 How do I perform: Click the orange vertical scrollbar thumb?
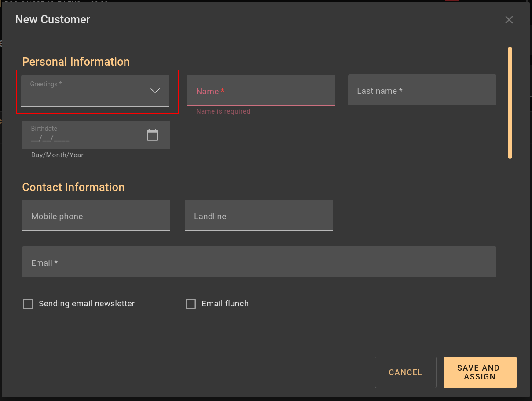pyautogui.click(x=510, y=103)
